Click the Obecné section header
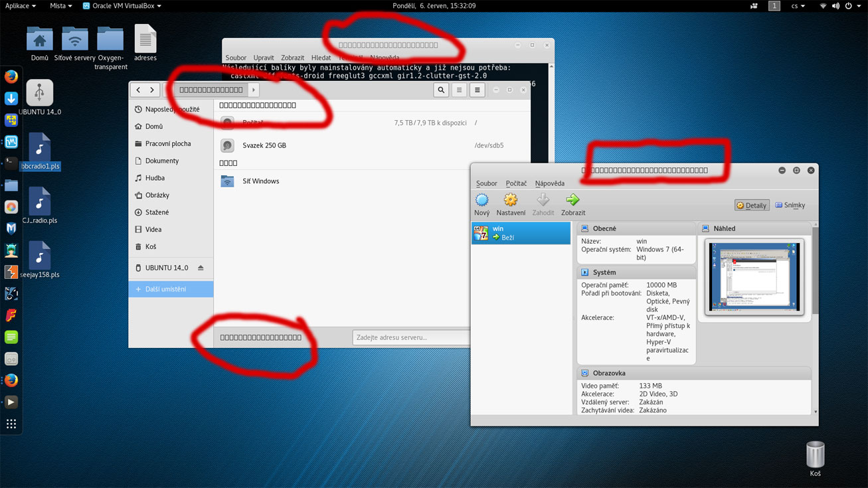Image resolution: width=868 pixels, height=488 pixels. pos(636,228)
